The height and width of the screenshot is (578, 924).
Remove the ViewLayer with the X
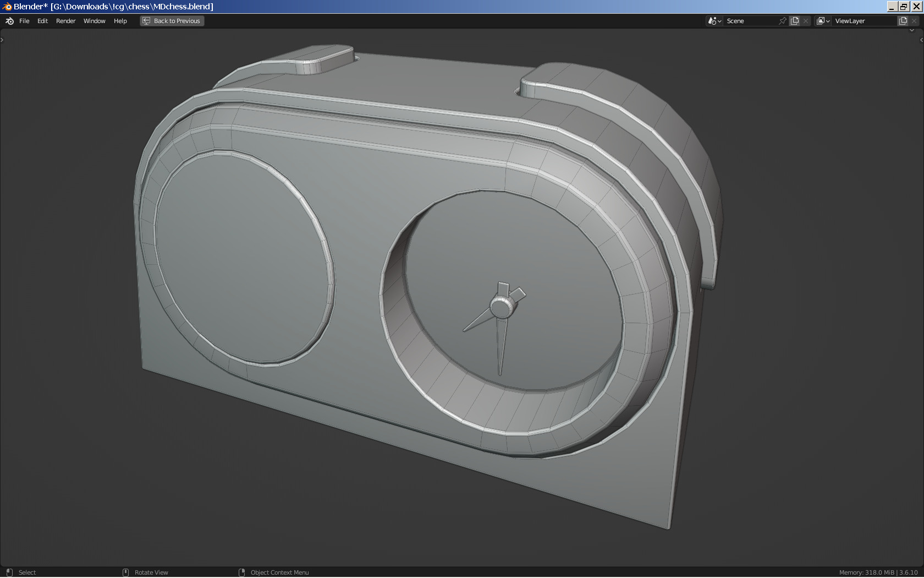(914, 21)
